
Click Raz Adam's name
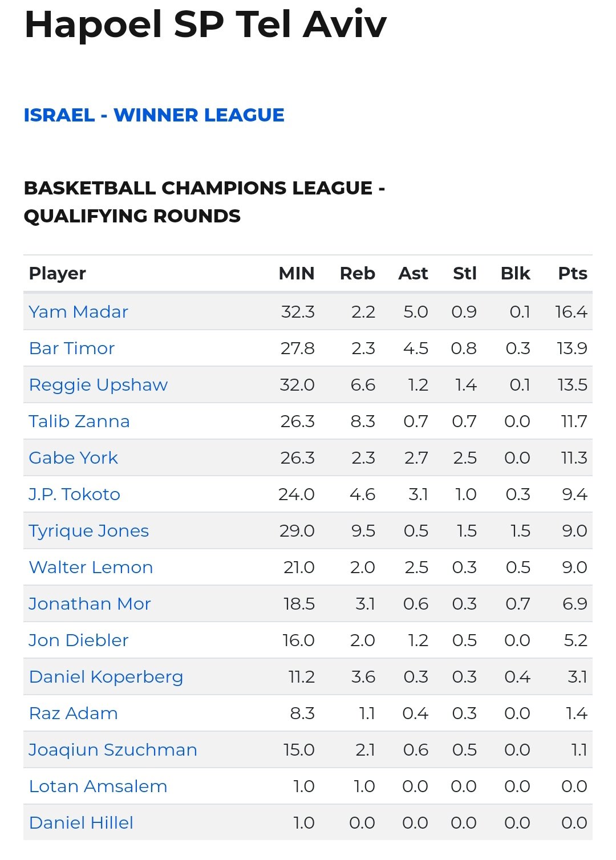point(74,713)
